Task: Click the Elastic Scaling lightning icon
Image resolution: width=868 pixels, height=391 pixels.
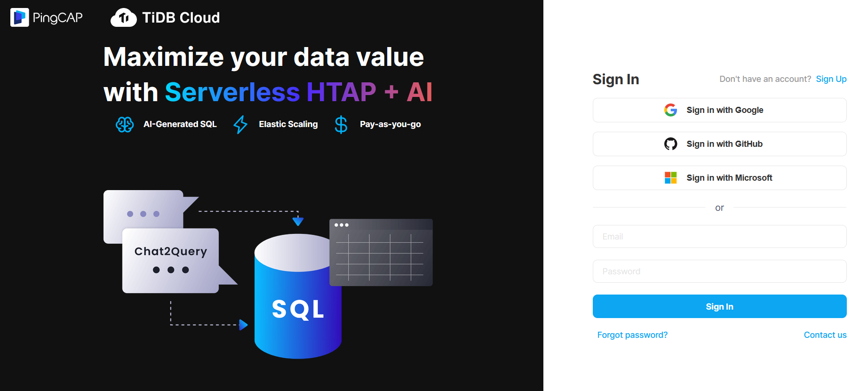Action: pos(240,124)
